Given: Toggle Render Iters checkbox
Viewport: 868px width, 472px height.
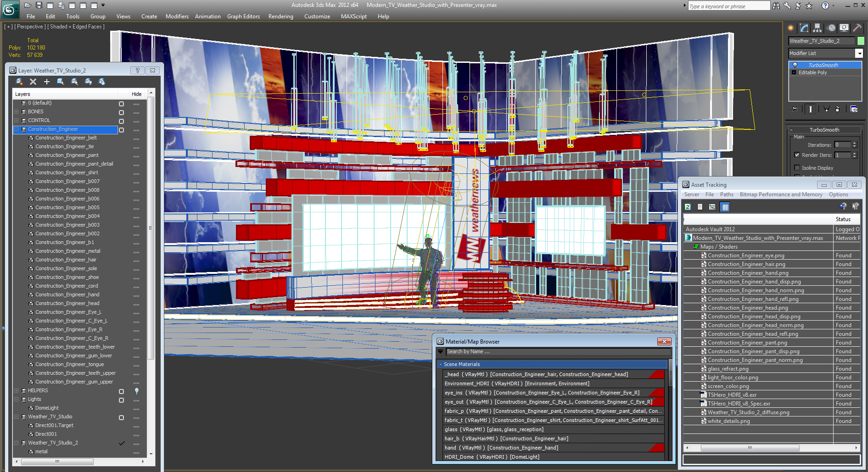Looking at the screenshot, I should 797,155.
